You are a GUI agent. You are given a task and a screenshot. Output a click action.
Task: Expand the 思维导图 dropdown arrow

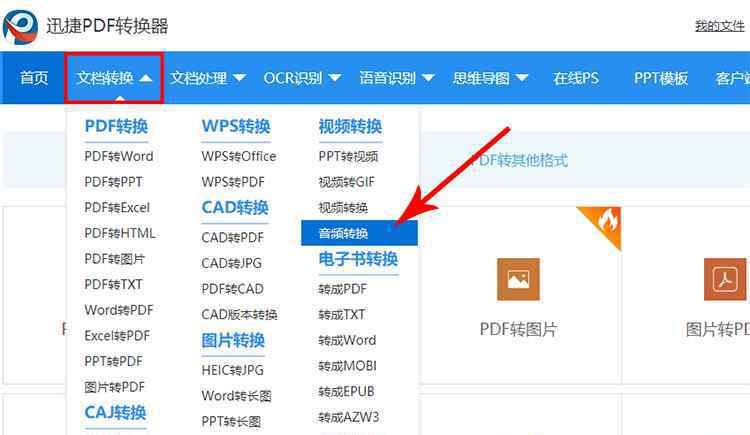coord(522,78)
